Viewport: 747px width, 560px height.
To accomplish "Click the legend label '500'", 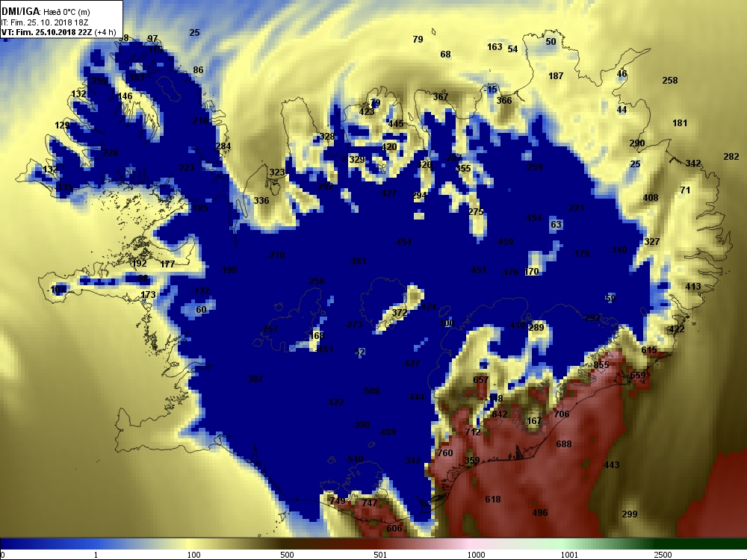I will [288, 555].
